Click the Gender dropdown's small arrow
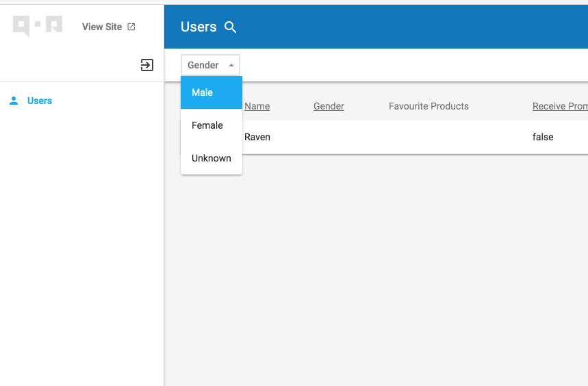 coord(231,65)
